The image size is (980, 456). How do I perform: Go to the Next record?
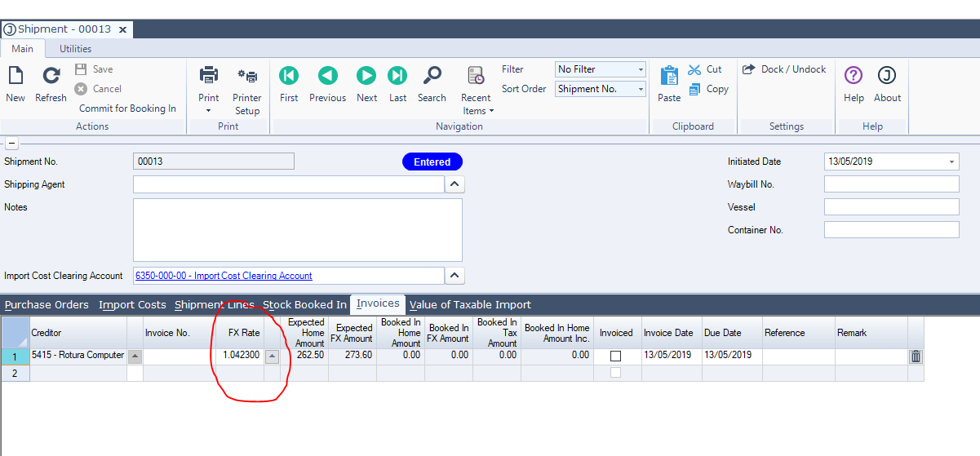point(366,77)
